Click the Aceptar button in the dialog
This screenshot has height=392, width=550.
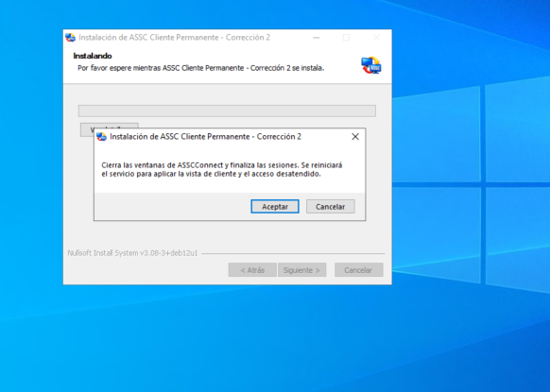[x=275, y=207]
